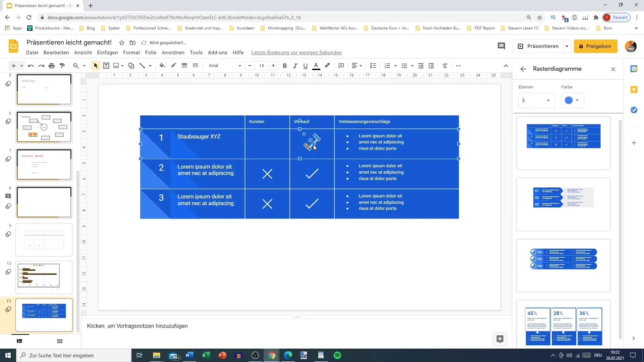Open the Ebenen dropdown showing 3

pos(537,101)
